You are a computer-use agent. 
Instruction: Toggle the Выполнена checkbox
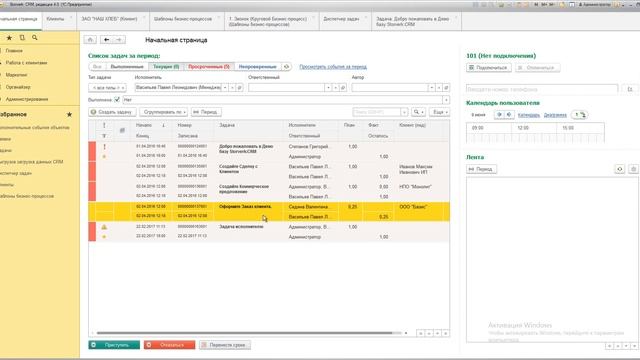click(x=117, y=100)
